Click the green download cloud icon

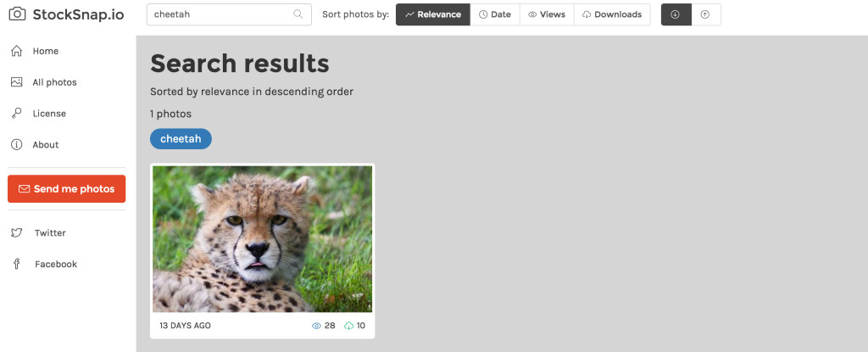click(348, 326)
